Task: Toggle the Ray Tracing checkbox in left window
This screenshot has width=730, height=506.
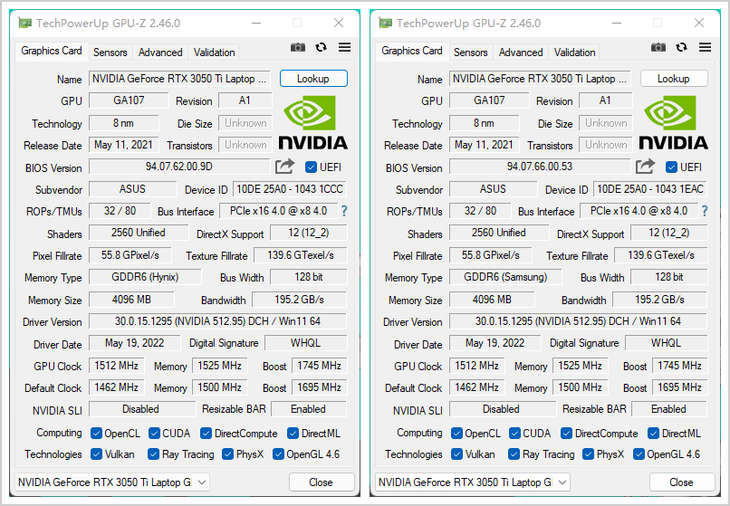Action: (154, 454)
